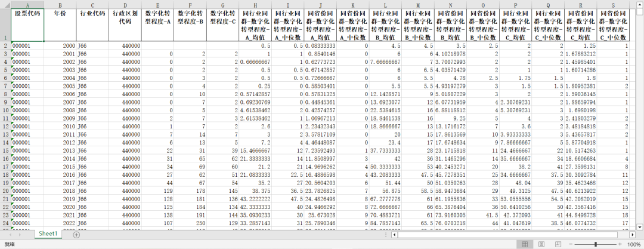Image resolution: width=644 pixels, height=249 pixels.
Task: Select cell value 37.7333333
Action: pos(385,150)
